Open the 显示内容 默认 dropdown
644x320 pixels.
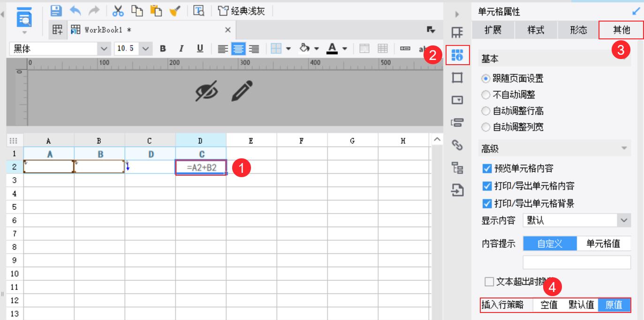[577, 220]
